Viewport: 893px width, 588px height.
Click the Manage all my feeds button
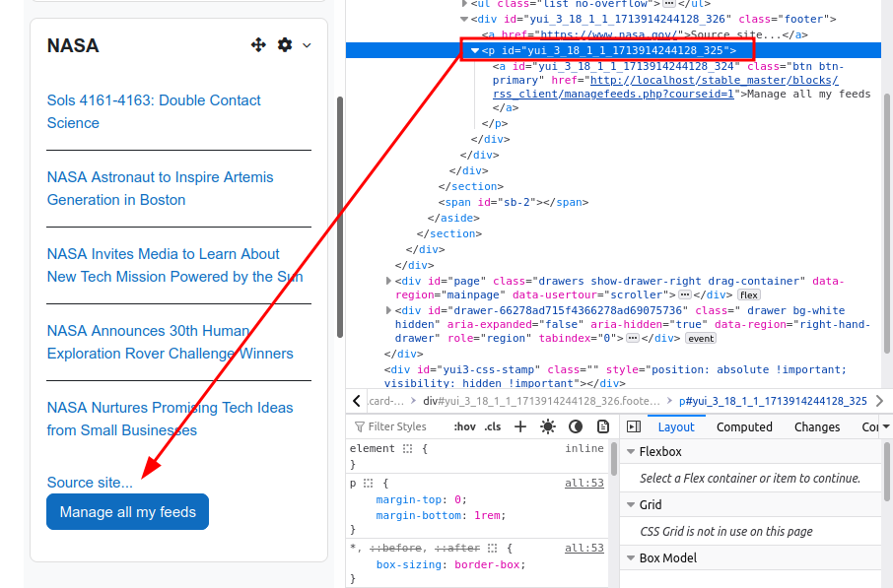click(127, 512)
